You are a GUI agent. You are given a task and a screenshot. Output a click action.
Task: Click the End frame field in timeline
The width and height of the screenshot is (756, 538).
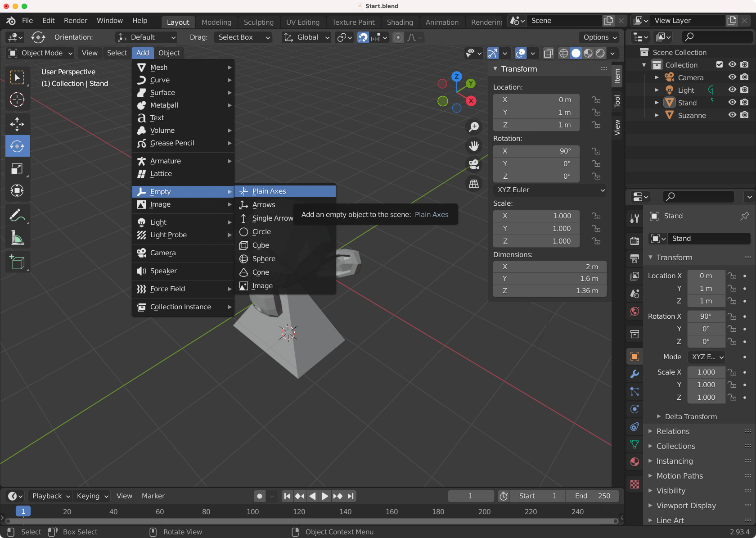pyautogui.click(x=592, y=496)
